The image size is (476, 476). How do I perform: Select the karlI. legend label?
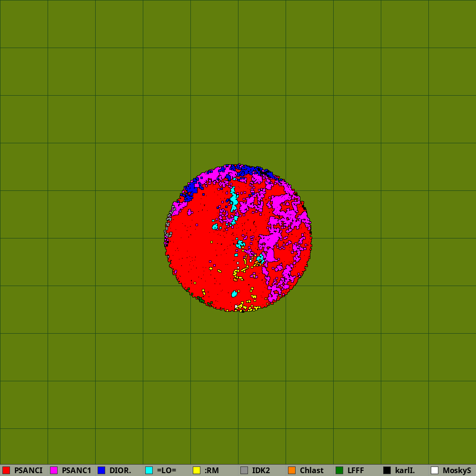tap(405, 471)
